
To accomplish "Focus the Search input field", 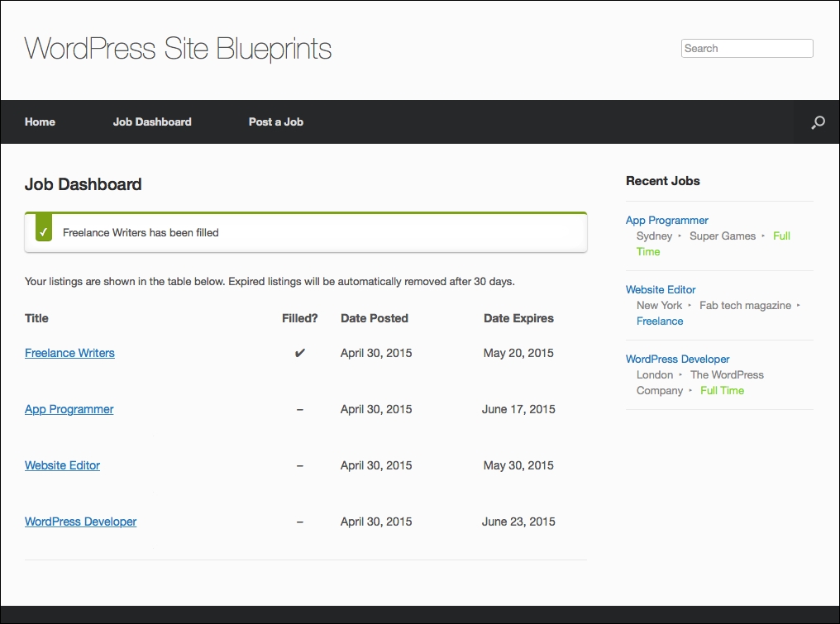I will click(747, 48).
